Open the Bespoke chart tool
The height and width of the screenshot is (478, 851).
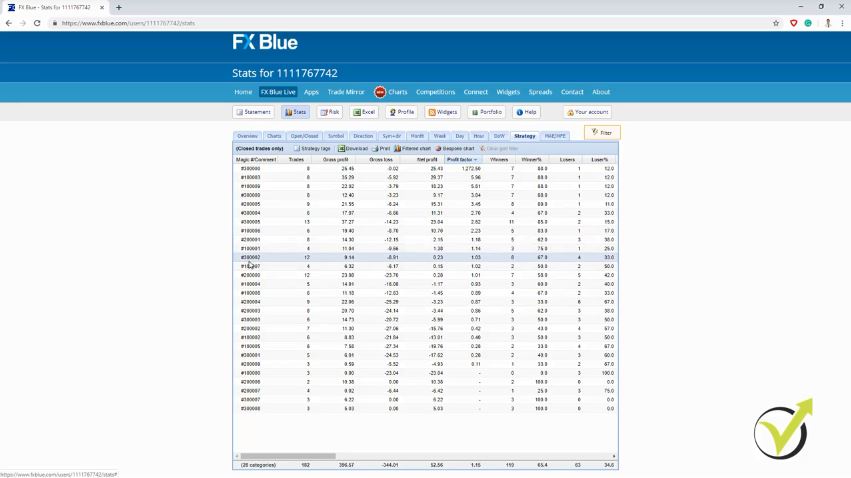point(455,149)
